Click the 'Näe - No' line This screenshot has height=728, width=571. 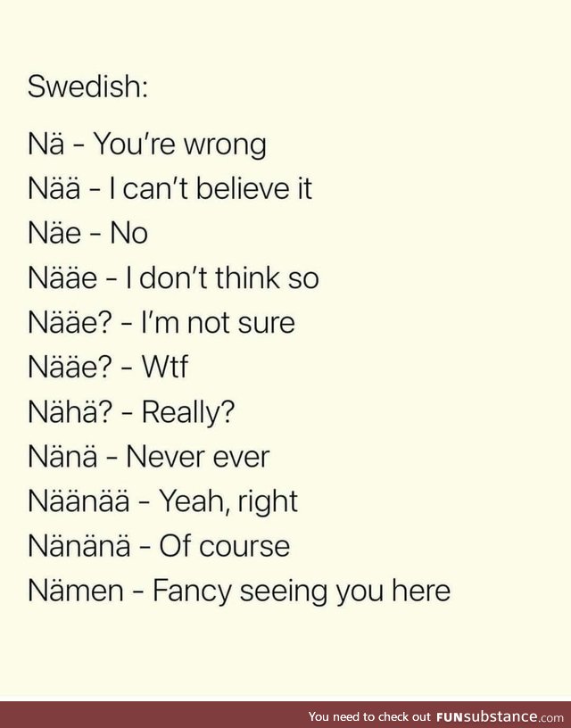(87, 233)
